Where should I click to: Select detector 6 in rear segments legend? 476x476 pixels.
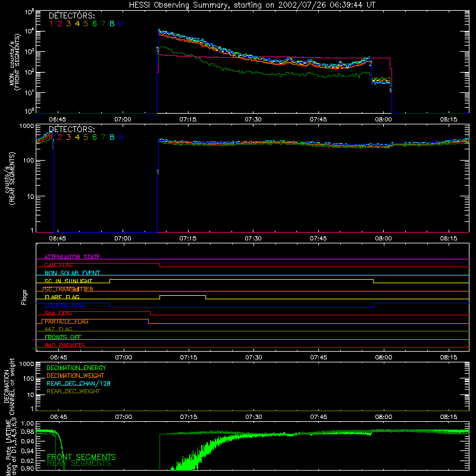[95, 137]
